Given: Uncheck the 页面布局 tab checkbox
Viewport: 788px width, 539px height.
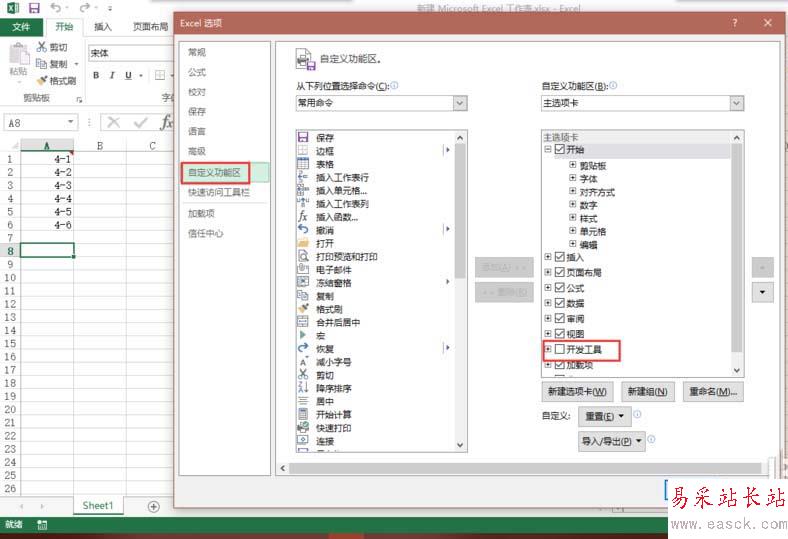Looking at the screenshot, I should point(560,272).
